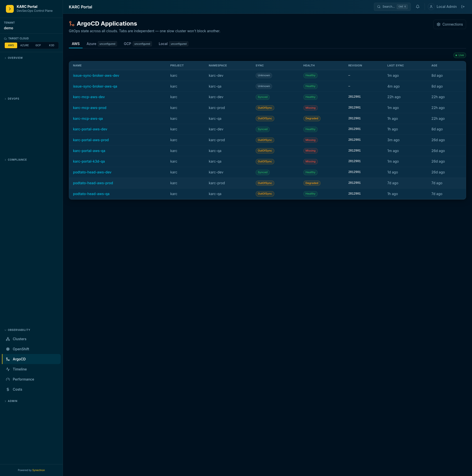Click the ArgoCD sidebar icon
The image size is (472, 476).
(8, 359)
